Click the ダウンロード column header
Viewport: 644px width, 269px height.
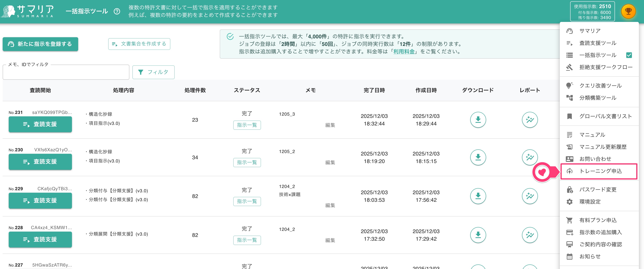pyautogui.click(x=478, y=90)
